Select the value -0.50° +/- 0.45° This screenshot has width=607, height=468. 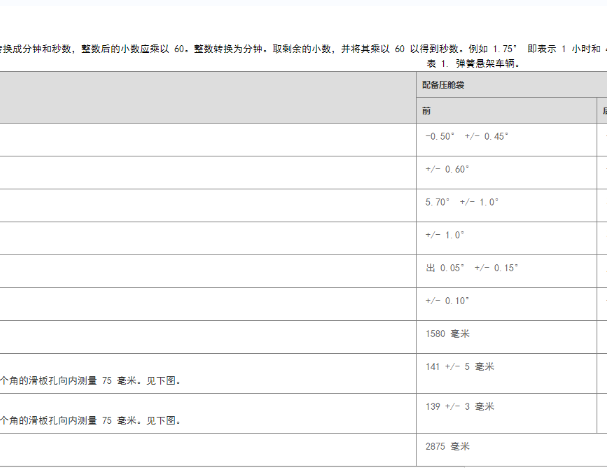click(x=467, y=136)
